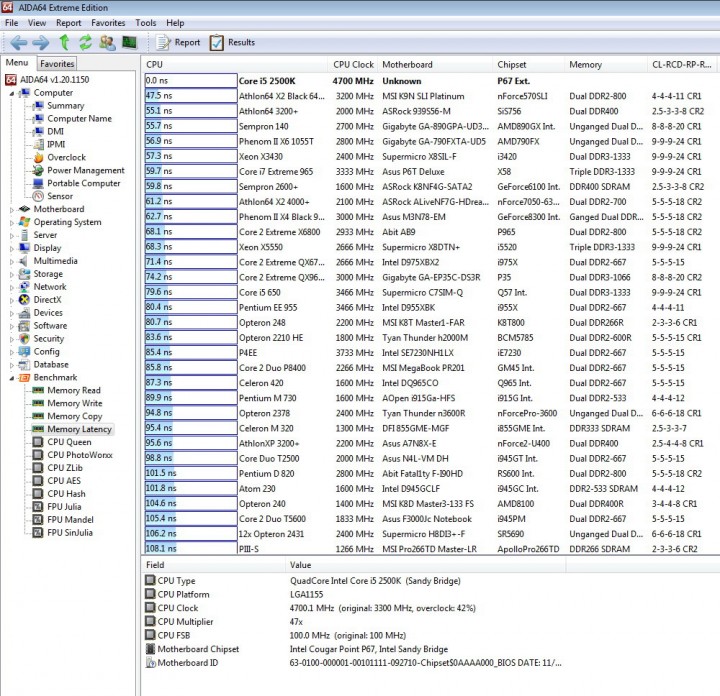The width and height of the screenshot is (720, 696).
Task: Select the Portable Computer laptop icon
Action: point(39,183)
